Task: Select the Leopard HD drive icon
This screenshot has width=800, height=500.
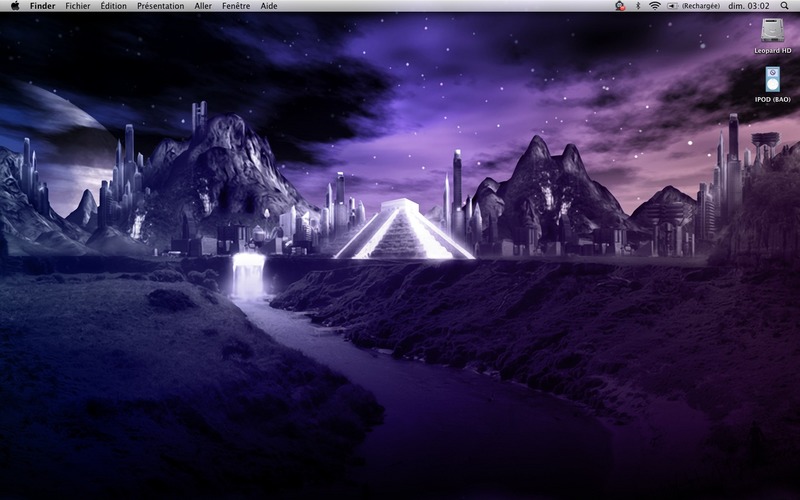Action: 772,30
